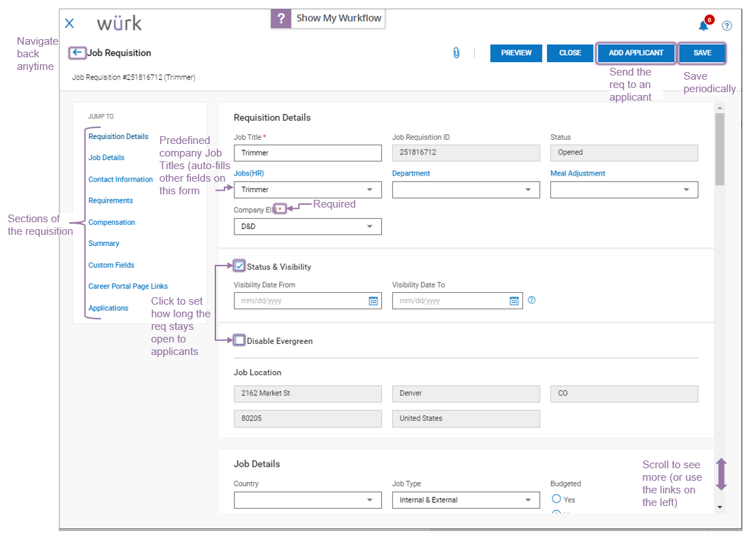The width and height of the screenshot is (756, 536).
Task: Open the Show My Wurkflow question mark icon
Action: pyautogui.click(x=281, y=18)
